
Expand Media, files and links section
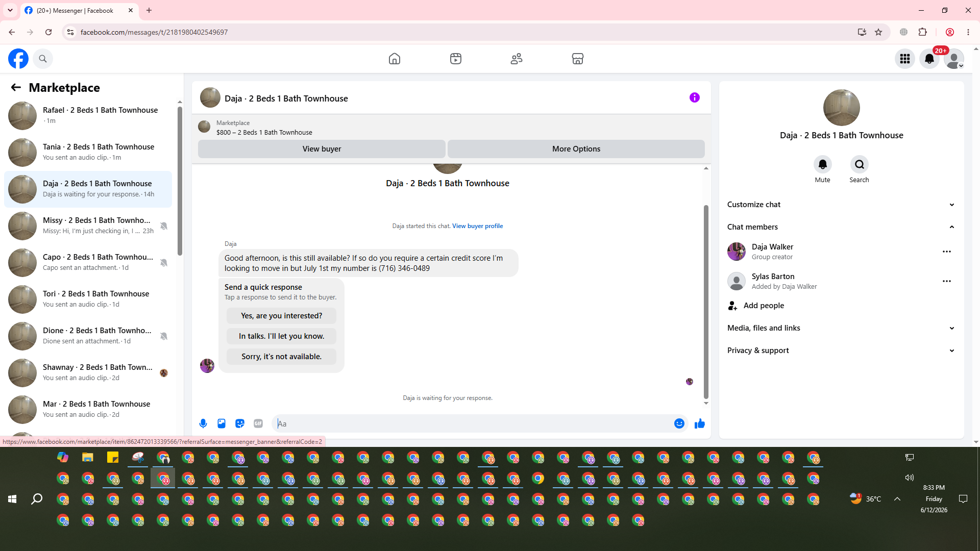click(x=841, y=328)
